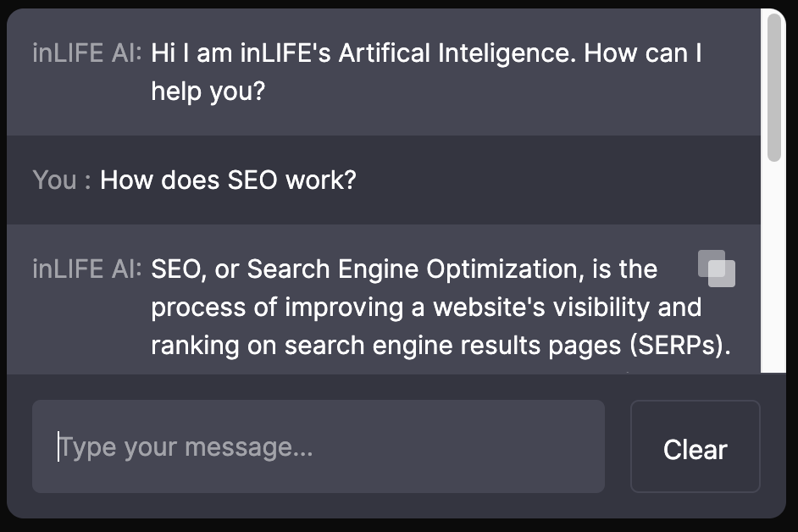Click the Clear button
The width and height of the screenshot is (798, 532).
pos(695,446)
